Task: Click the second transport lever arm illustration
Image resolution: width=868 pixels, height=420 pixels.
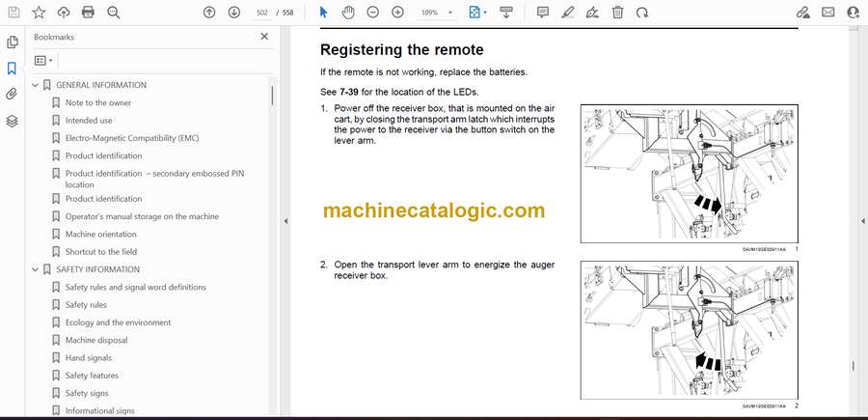Action: pyautogui.click(x=690, y=330)
